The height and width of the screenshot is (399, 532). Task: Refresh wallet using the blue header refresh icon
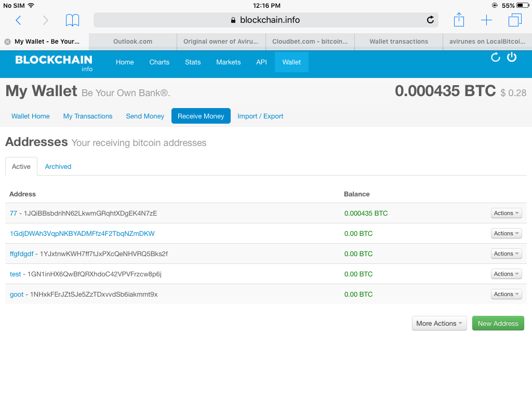click(x=495, y=57)
